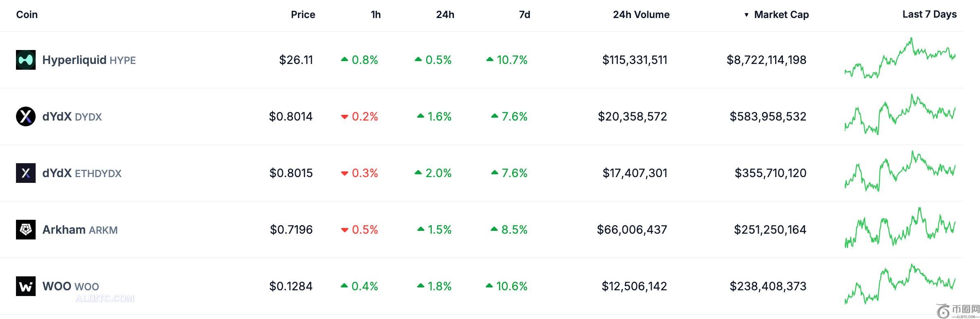
Task: Sort by 24h change column
Action: (445, 15)
